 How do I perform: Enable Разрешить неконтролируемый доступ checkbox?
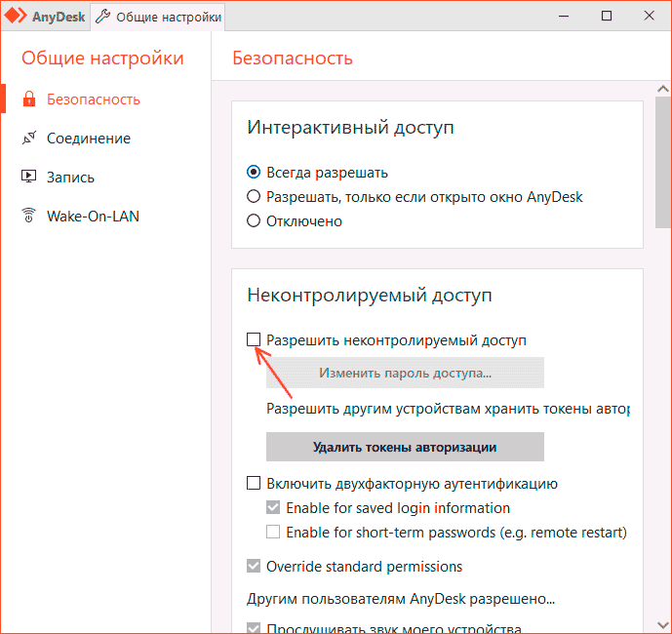pos(254,340)
